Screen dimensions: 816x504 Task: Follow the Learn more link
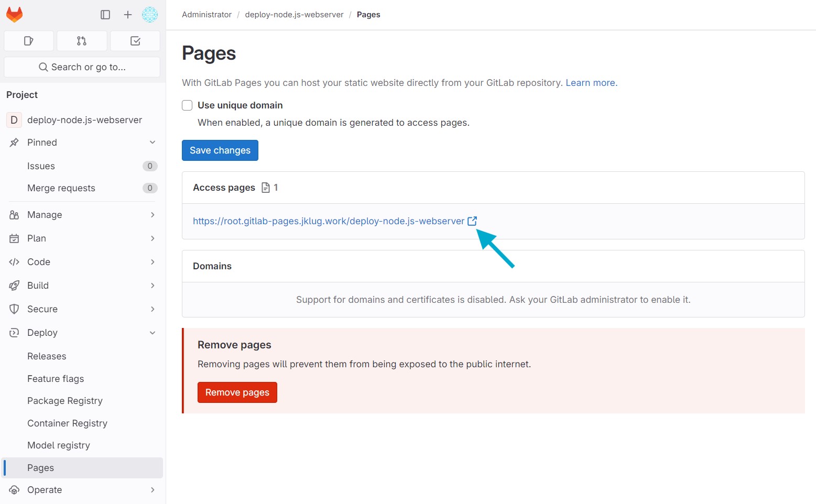click(591, 83)
